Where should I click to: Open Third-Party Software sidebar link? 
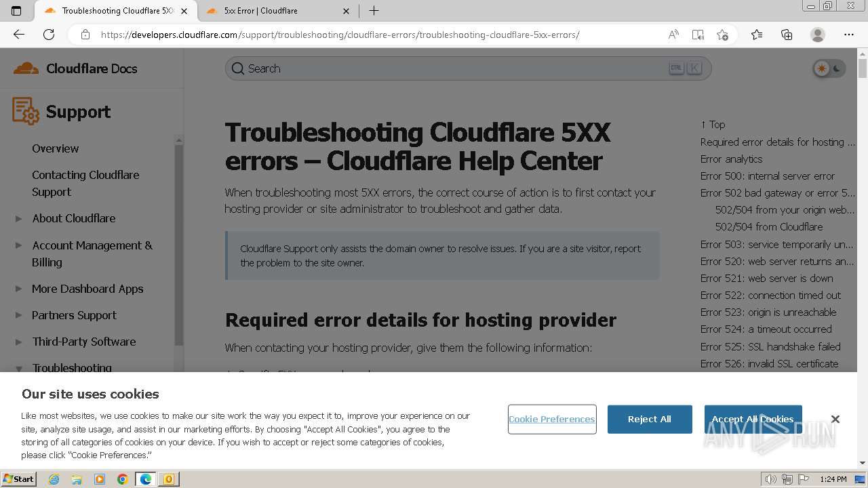pyautogui.click(x=84, y=342)
